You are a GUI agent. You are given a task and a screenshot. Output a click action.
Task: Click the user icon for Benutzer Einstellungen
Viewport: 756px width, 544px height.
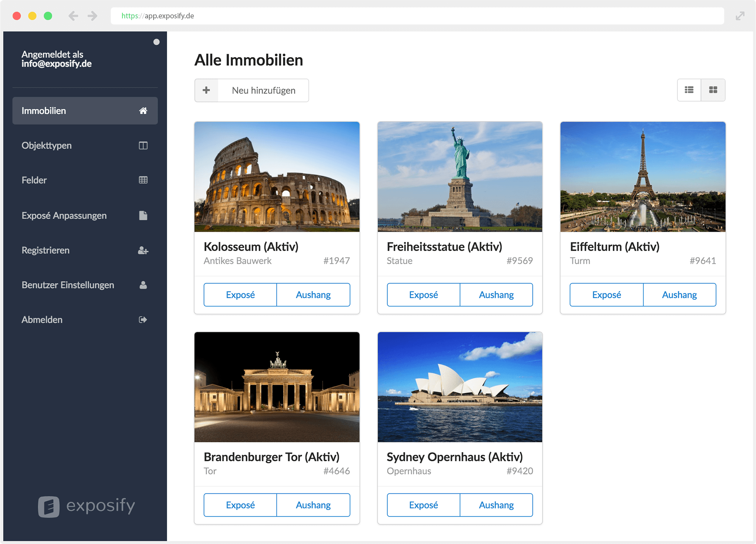pyautogui.click(x=143, y=285)
